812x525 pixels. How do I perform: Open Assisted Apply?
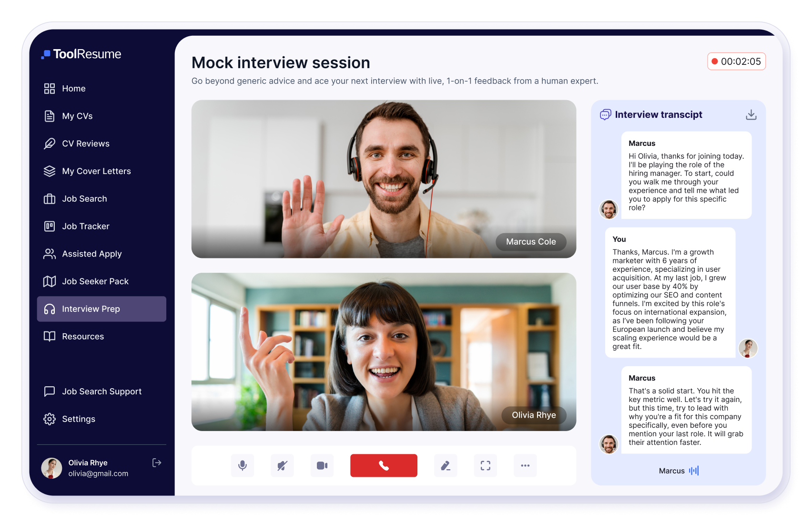[x=91, y=254]
